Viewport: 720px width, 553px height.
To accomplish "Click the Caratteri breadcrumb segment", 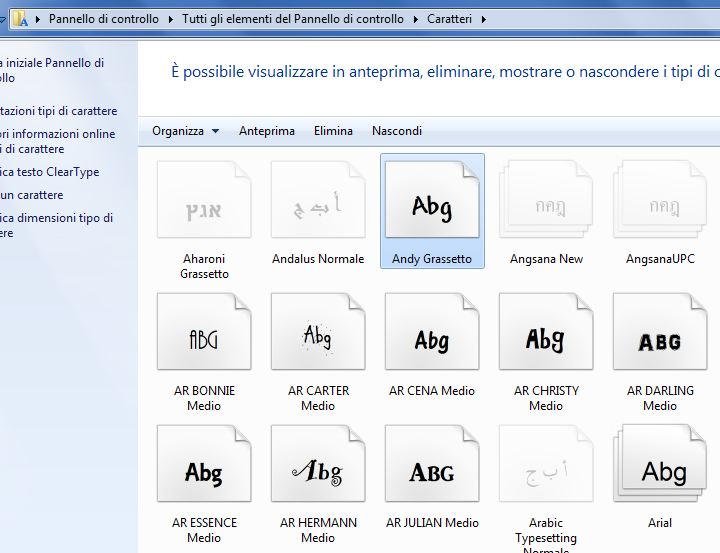I will [x=450, y=19].
